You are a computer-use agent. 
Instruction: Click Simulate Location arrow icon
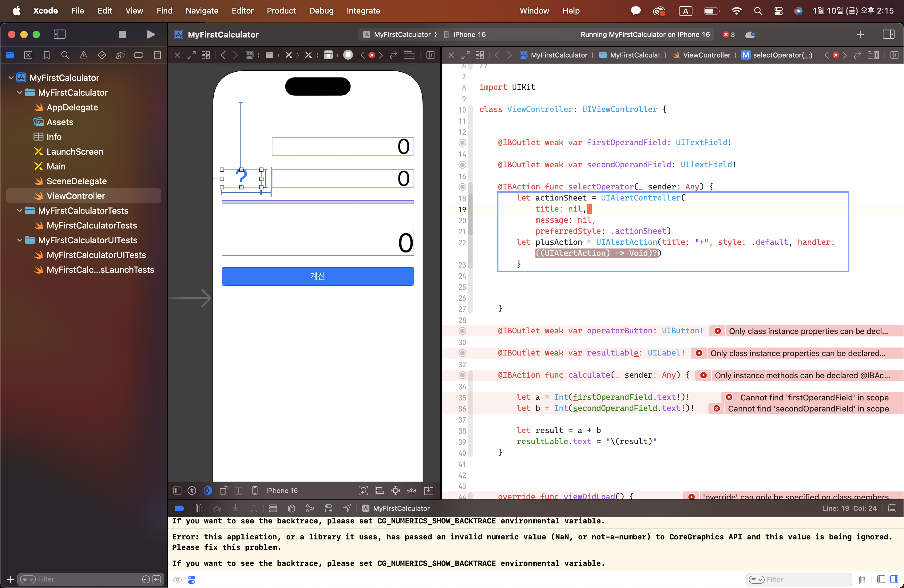coord(347,508)
